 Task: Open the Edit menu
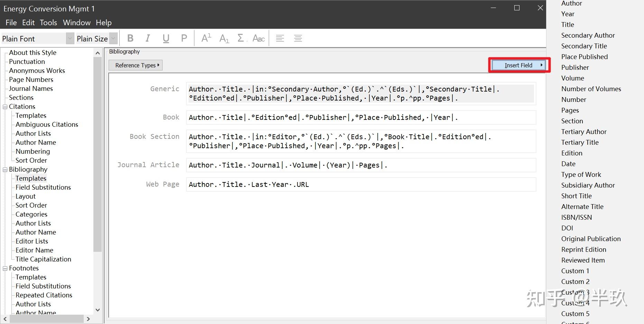pyautogui.click(x=28, y=23)
